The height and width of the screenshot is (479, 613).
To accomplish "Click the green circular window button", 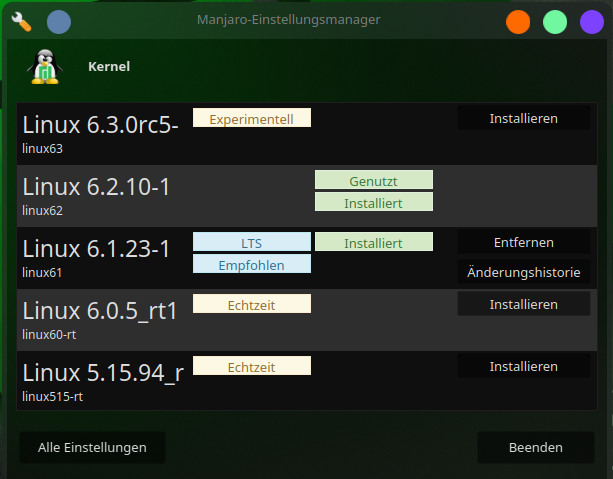I will pyautogui.click(x=555, y=22).
